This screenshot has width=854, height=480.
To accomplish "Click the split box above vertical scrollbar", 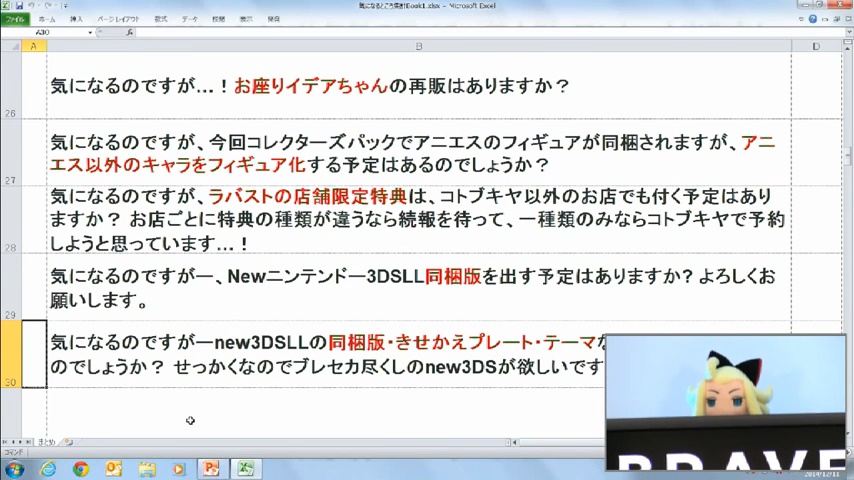I will click(849, 42).
